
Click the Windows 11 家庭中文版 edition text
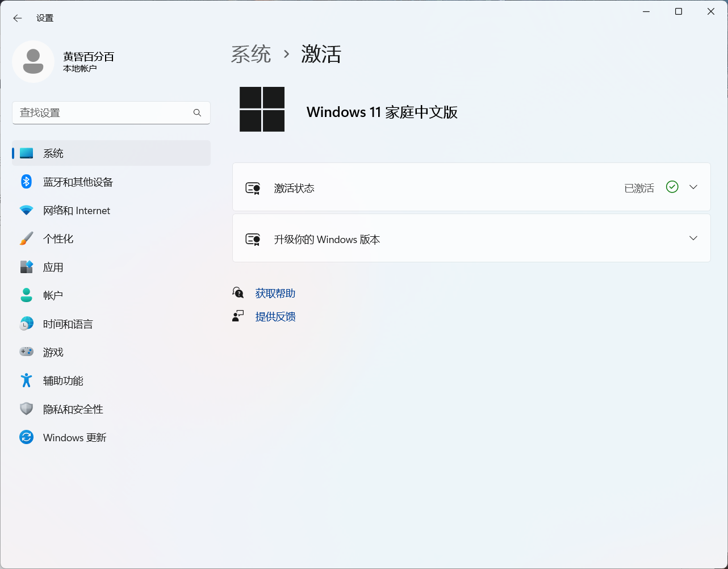click(x=382, y=112)
